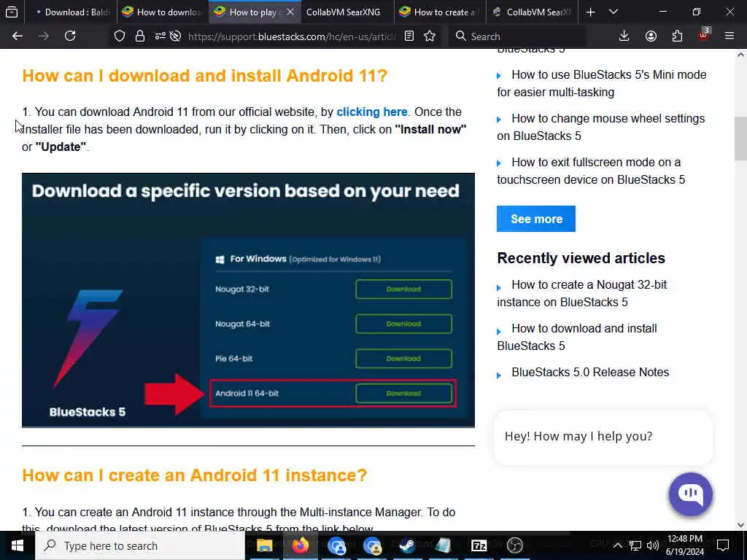Open the Windows Start menu

pyautogui.click(x=18, y=545)
